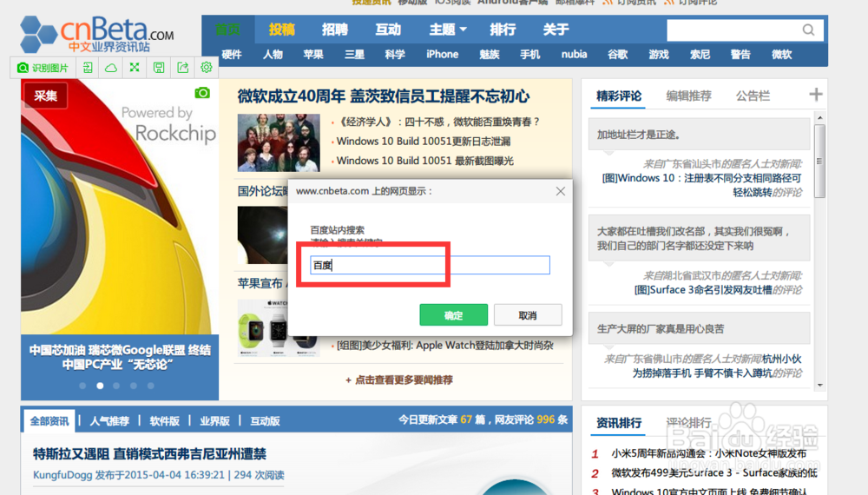The width and height of the screenshot is (868, 495).
Task: Open the 招聘 navigation item
Action: 335,30
